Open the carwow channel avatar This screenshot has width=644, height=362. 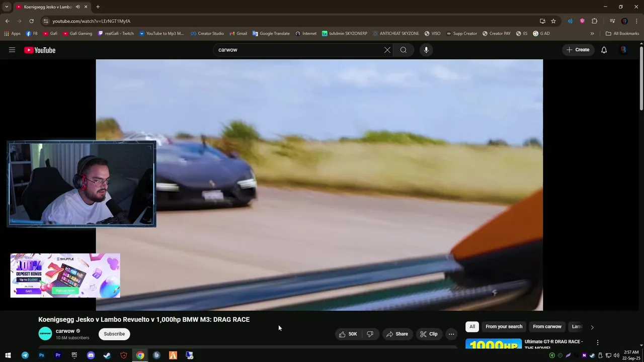pos(45,334)
